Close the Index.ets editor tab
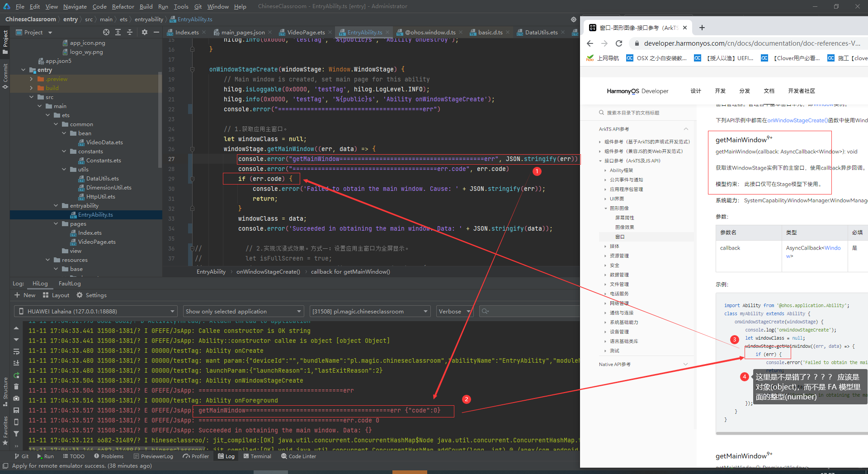This screenshot has height=474, width=868. coord(204,33)
